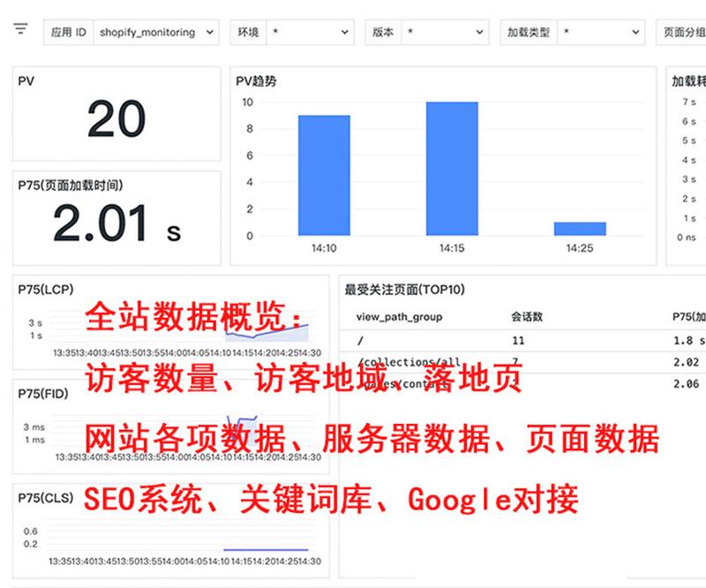The image size is (706, 588).
Task: Click the P75(LCP) panel title
Action: click(46, 290)
